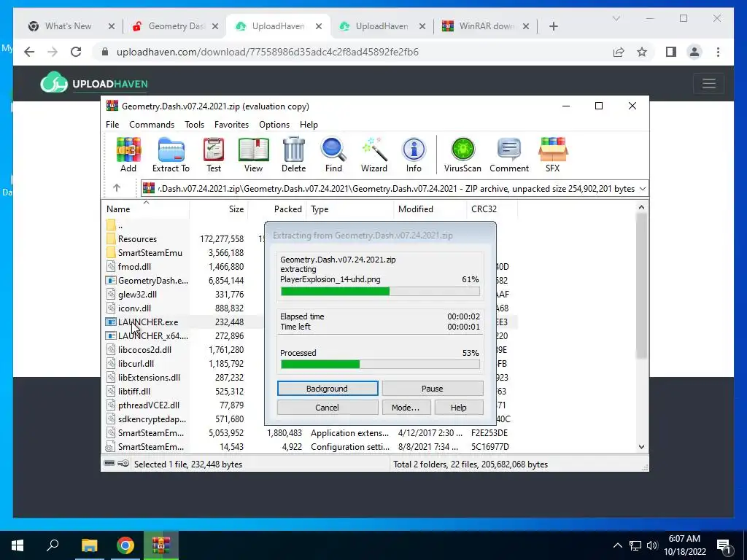The width and height of the screenshot is (747, 560).
Task: Click the Info toolbar icon
Action: tap(414, 155)
